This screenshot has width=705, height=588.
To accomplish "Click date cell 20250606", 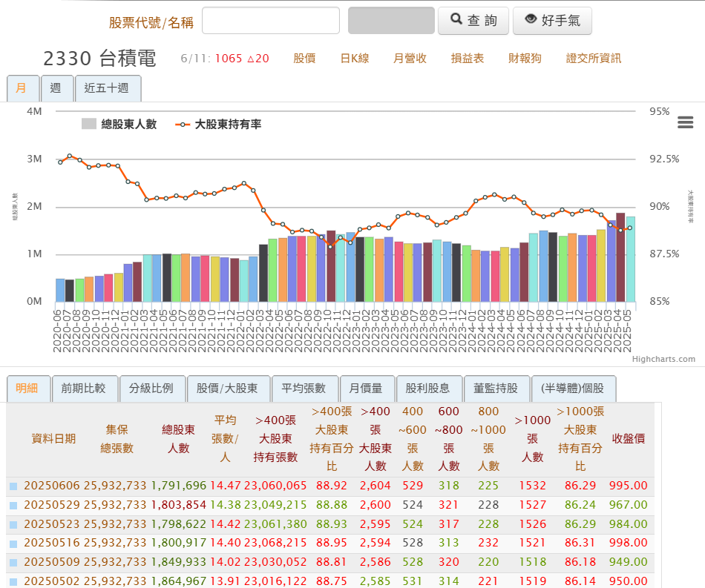I will coord(52,486).
